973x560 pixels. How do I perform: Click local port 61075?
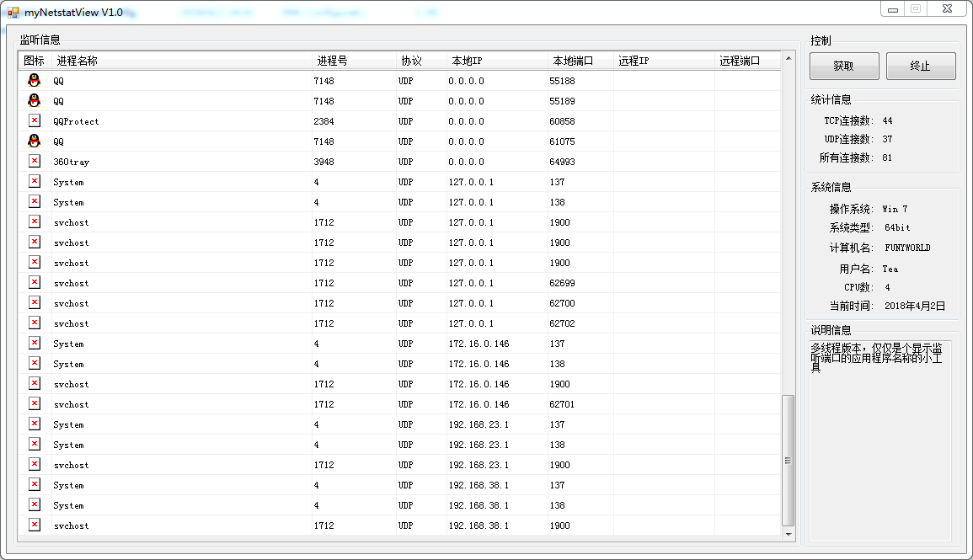pos(562,141)
